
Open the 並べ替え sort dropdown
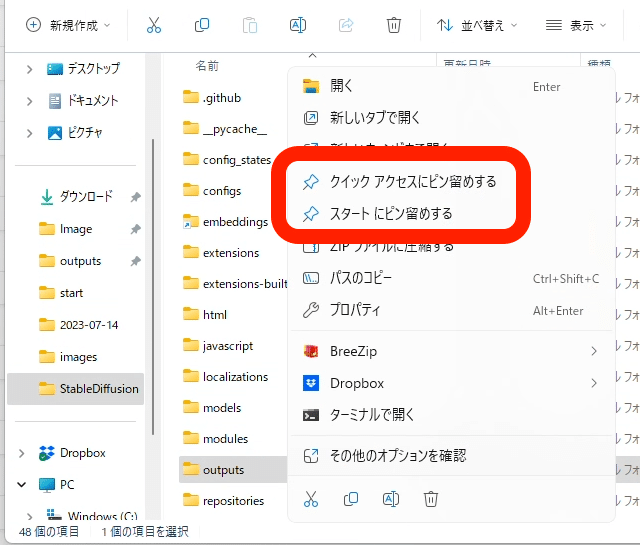[x=477, y=25]
